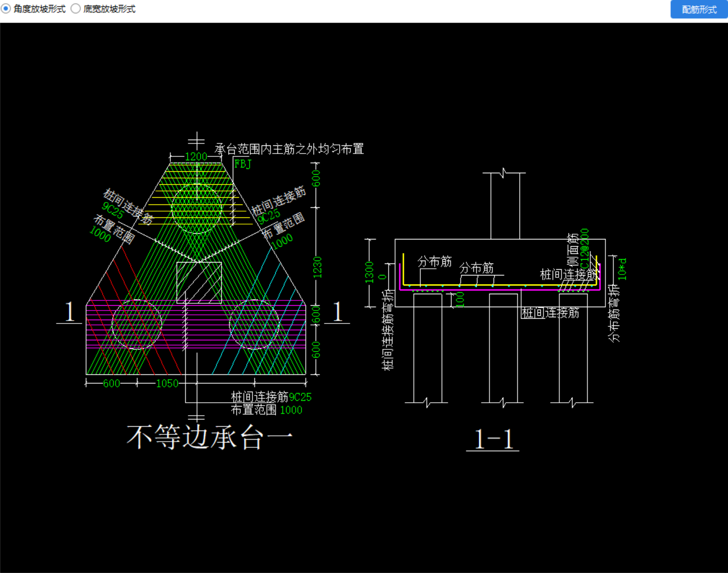Click the green FBJ rebar label
The width and height of the screenshot is (728, 573).
coord(243,164)
